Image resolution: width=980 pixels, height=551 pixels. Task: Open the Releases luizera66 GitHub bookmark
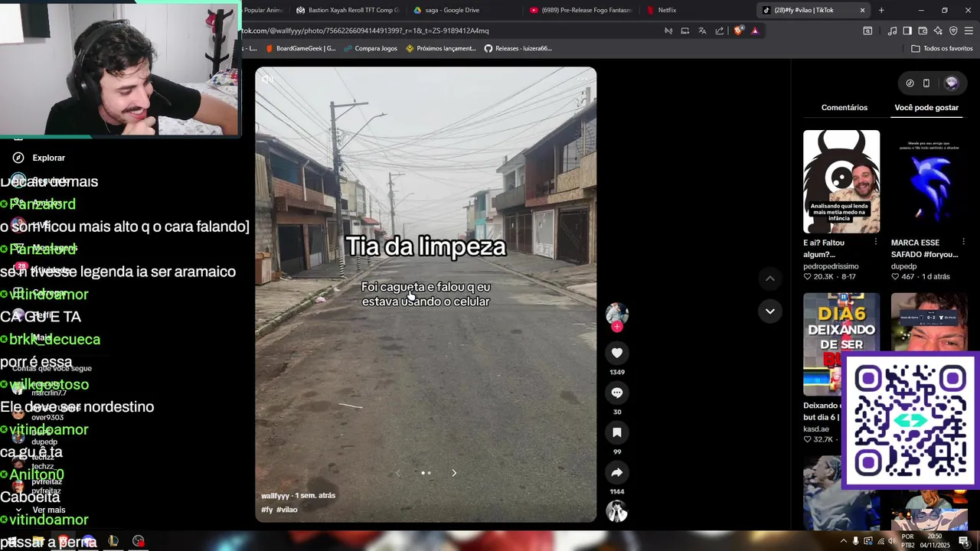click(x=518, y=48)
